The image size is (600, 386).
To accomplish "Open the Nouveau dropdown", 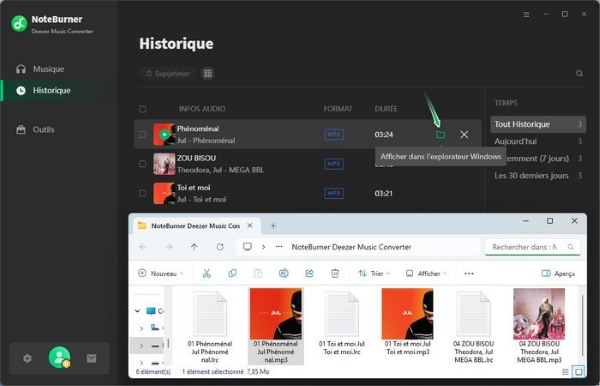I will [x=161, y=274].
